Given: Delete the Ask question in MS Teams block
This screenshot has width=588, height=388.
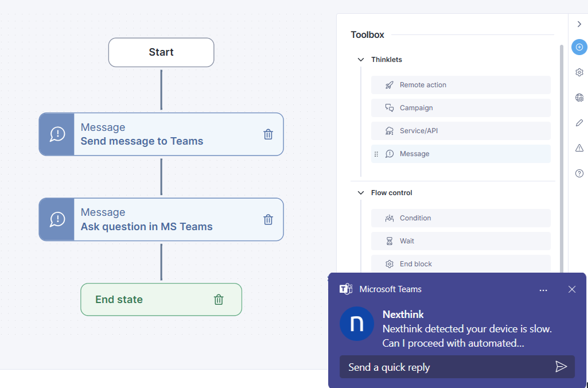Looking at the screenshot, I should click(268, 219).
